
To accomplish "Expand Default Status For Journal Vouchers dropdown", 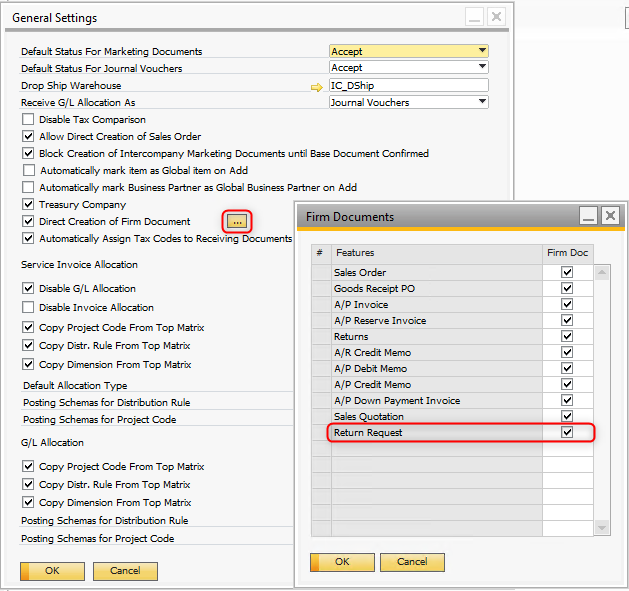I will point(482,68).
